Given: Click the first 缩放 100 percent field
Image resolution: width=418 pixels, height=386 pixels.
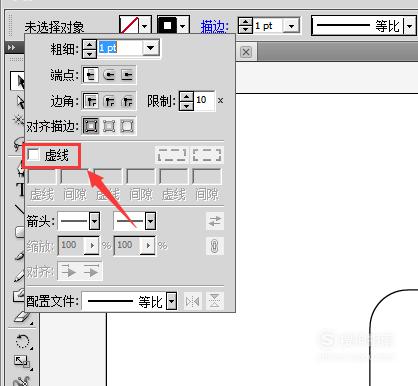Looking at the screenshot, I should point(72,246).
